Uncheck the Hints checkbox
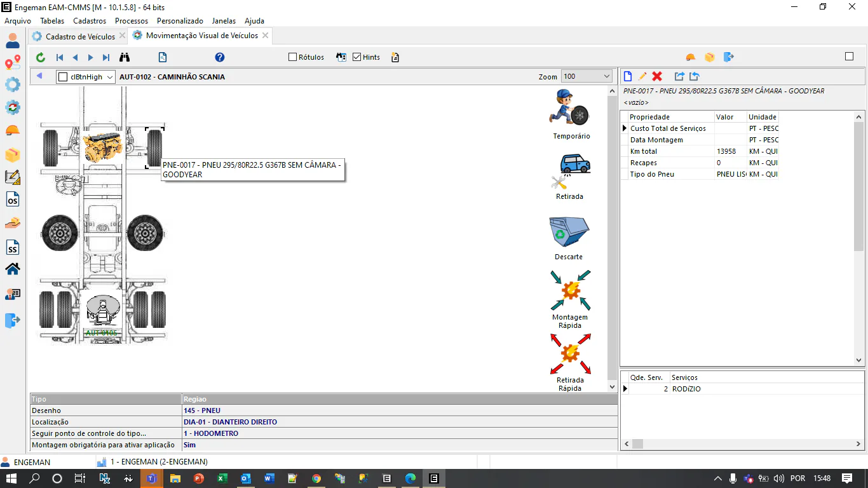 [357, 57]
